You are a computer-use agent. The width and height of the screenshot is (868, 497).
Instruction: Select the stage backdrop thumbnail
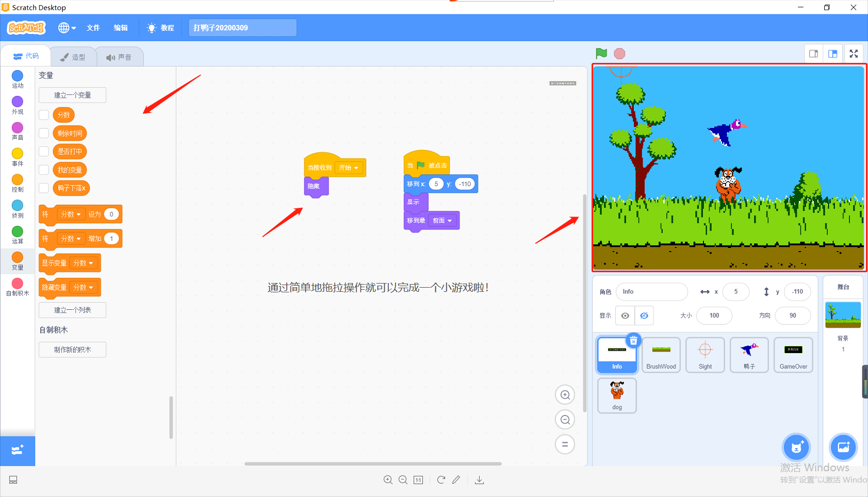click(843, 315)
